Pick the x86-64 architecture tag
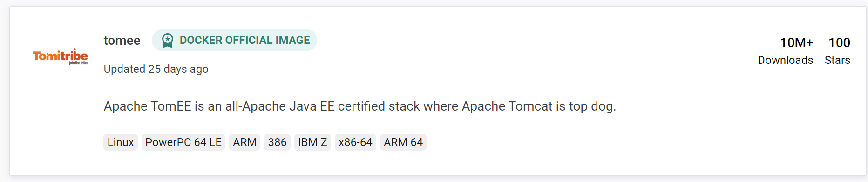The height and width of the screenshot is (182, 868). [355, 142]
